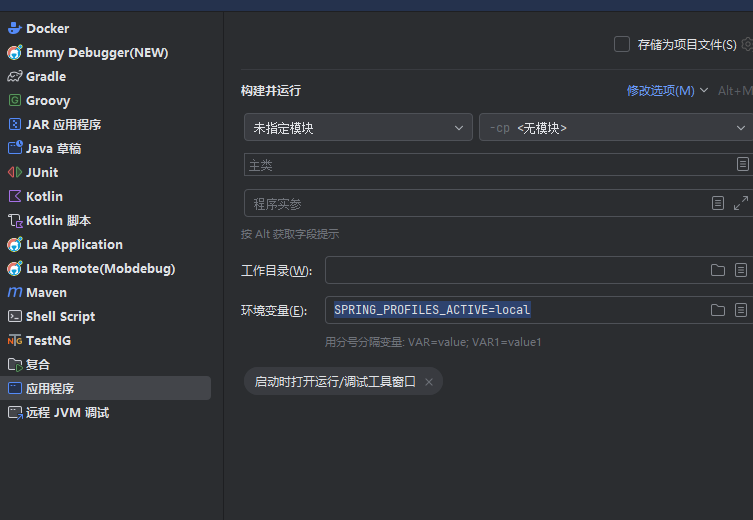Click the 复合 compound icon
The width and height of the screenshot is (753, 520).
(15, 364)
